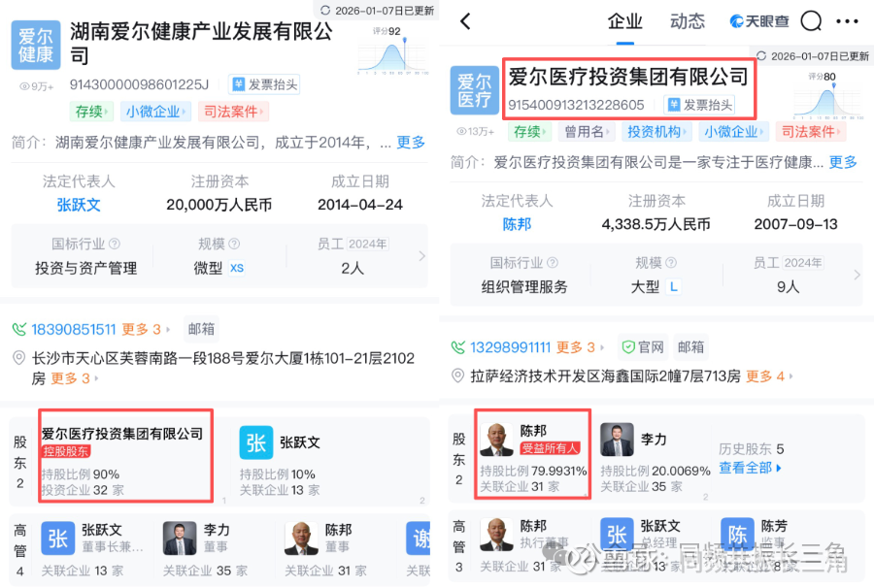Expand the 司法案件 tag on the left

[233, 112]
